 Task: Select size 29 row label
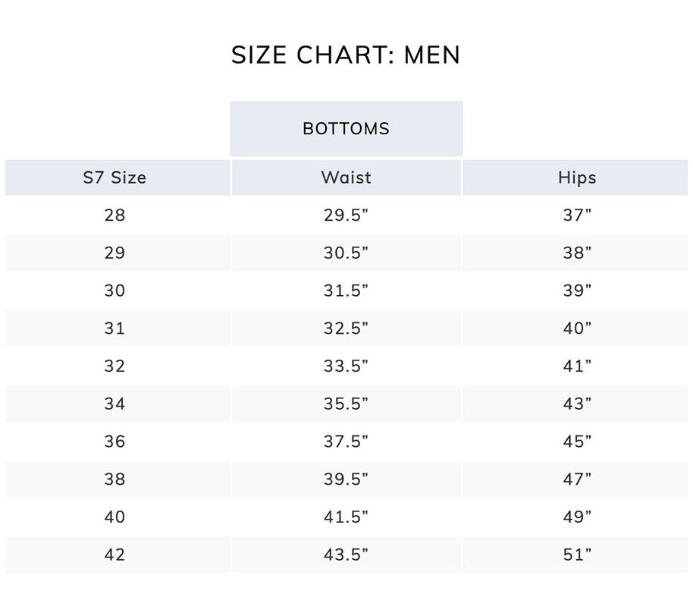tap(114, 253)
